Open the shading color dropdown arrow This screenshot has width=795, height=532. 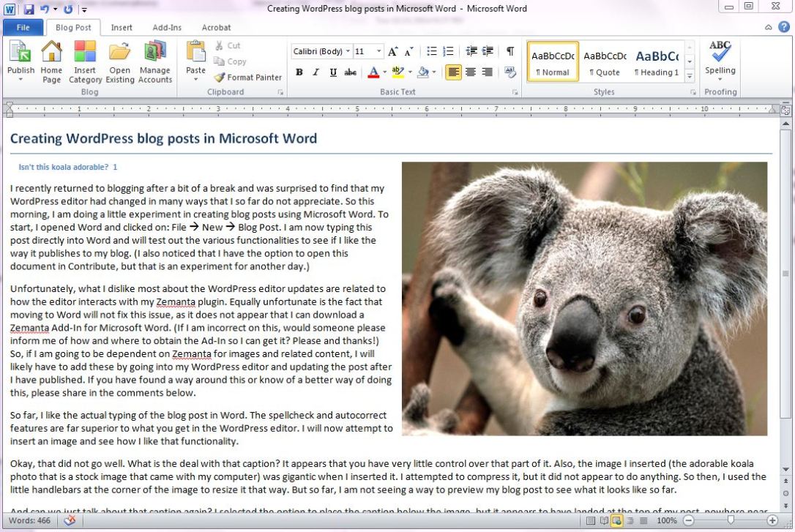(x=434, y=72)
